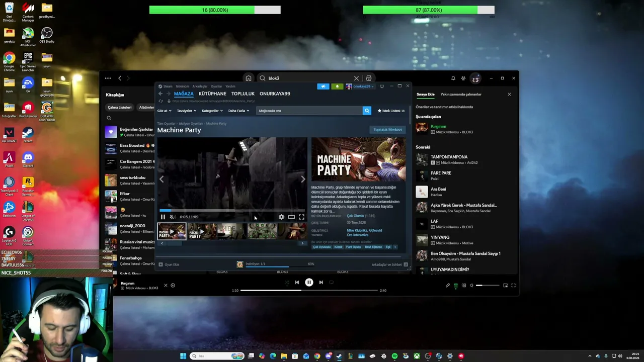Open Spotify Browse next to search
This screenshot has width=644, height=362.
click(369, 78)
